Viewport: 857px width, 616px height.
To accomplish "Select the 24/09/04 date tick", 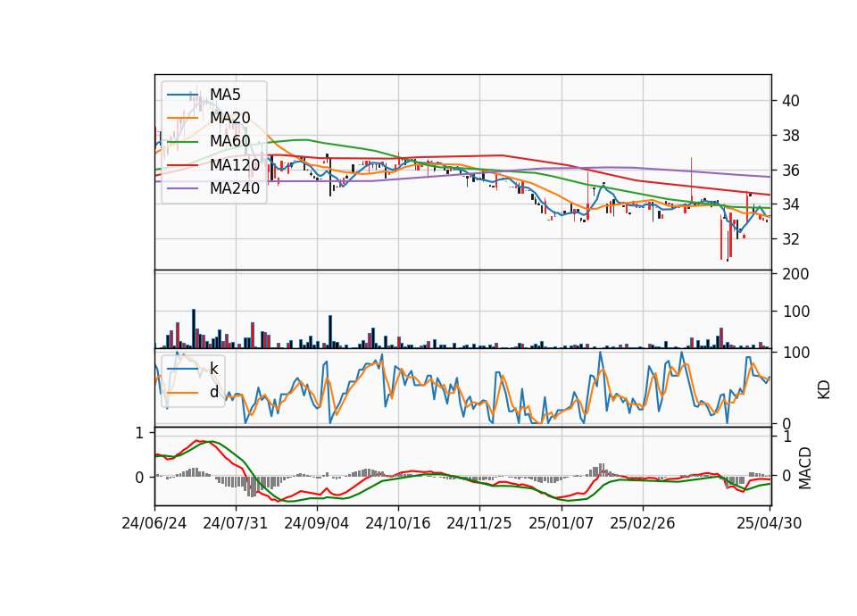I will pyautogui.click(x=316, y=523).
